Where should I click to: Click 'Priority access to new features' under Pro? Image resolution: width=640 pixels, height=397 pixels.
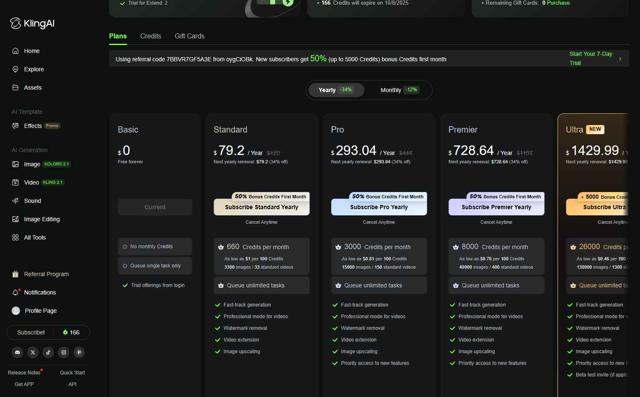pyautogui.click(x=375, y=363)
